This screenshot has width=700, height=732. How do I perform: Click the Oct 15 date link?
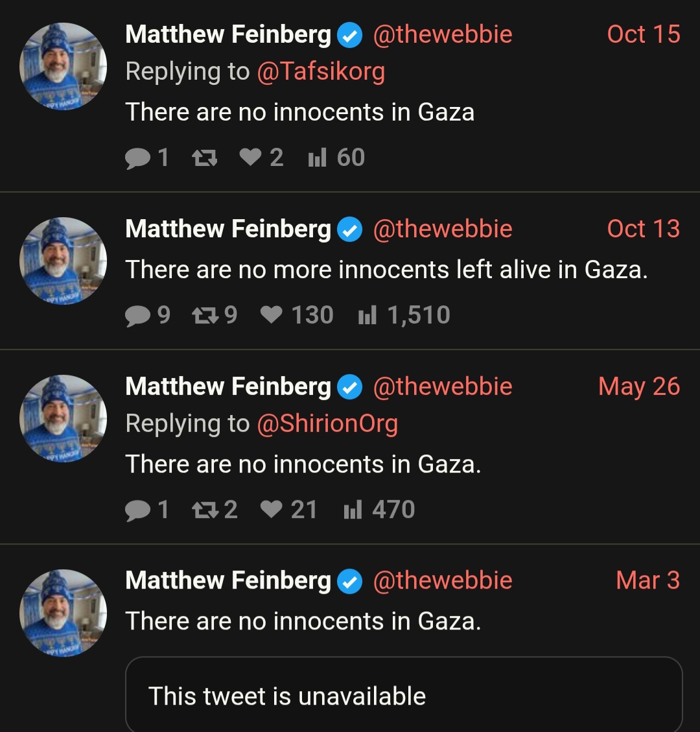pyautogui.click(x=644, y=34)
